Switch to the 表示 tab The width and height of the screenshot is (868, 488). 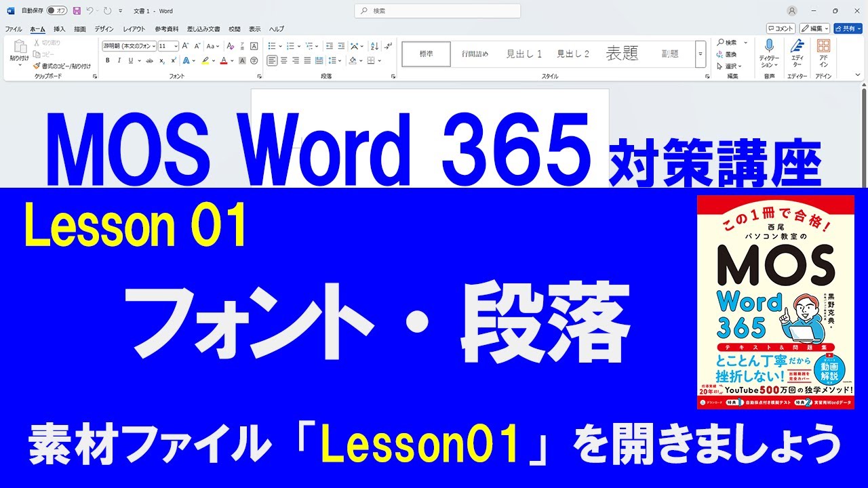pyautogui.click(x=254, y=29)
